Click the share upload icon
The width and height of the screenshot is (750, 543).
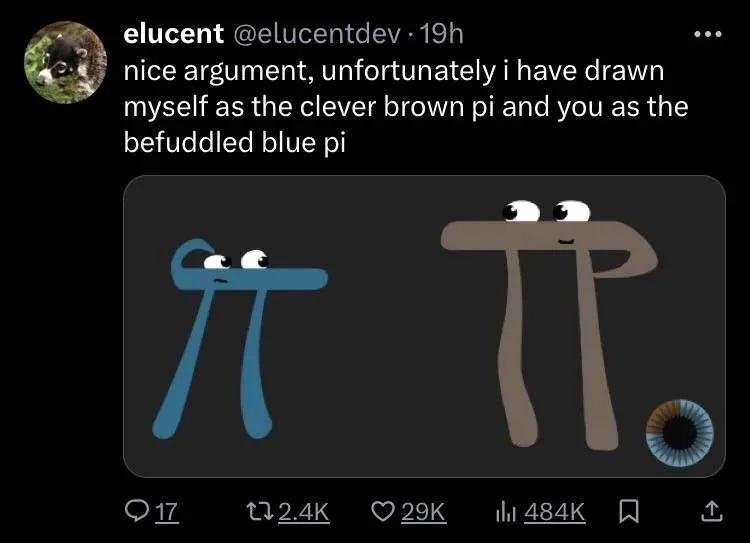711,510
